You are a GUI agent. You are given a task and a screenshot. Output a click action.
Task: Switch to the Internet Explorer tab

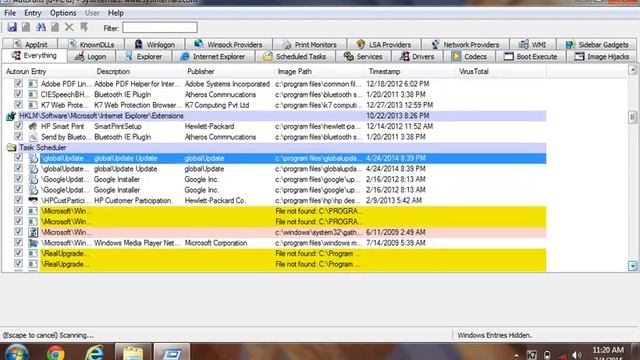(213, 56)
